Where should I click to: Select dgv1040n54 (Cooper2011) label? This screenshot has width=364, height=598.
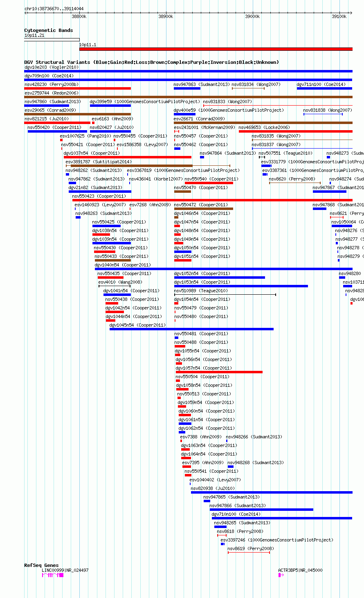tap(123, 265)
